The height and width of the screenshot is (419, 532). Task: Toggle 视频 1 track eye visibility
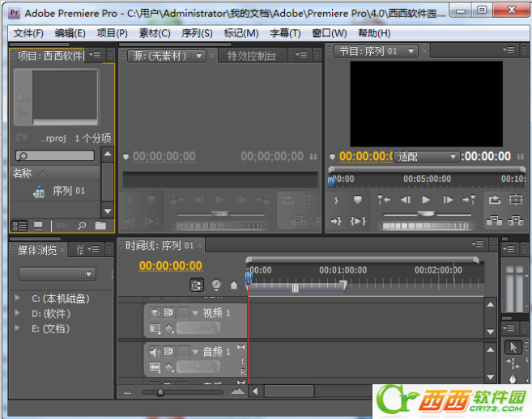155,312
